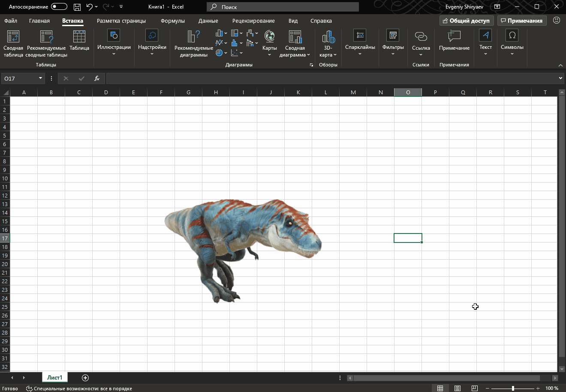
Task: Select all cells with the corner triangle
Action: coord(5,93)
